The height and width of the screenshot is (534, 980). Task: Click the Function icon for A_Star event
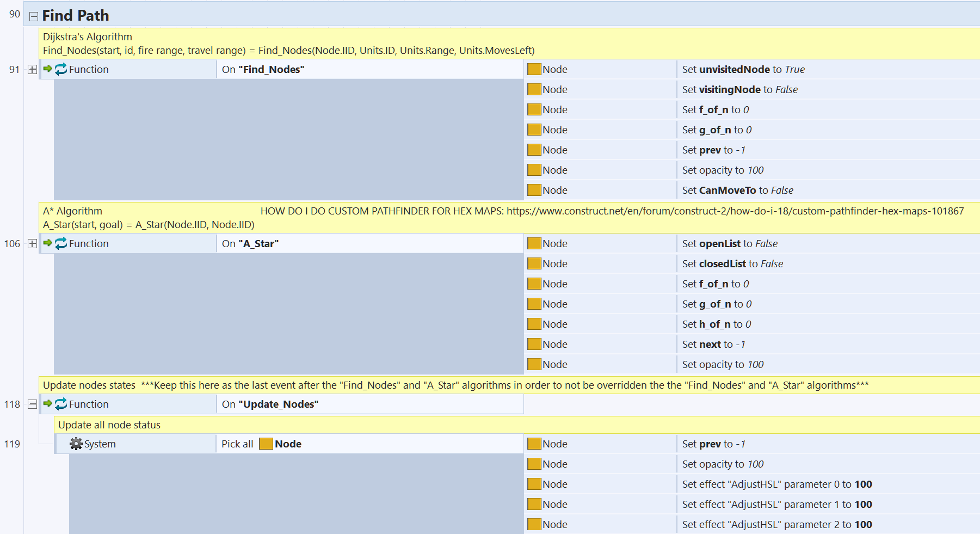pos(60,244)
